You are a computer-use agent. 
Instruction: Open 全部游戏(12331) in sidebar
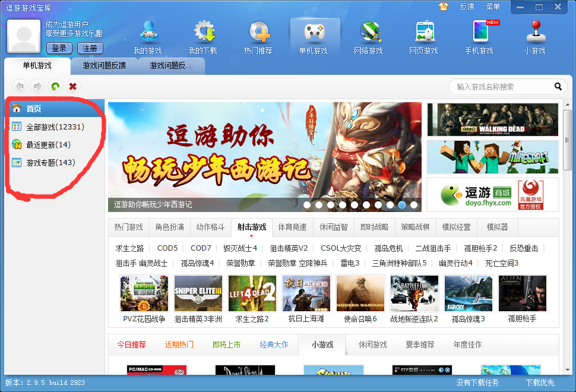pyautogui.click(x=55, y=127)
